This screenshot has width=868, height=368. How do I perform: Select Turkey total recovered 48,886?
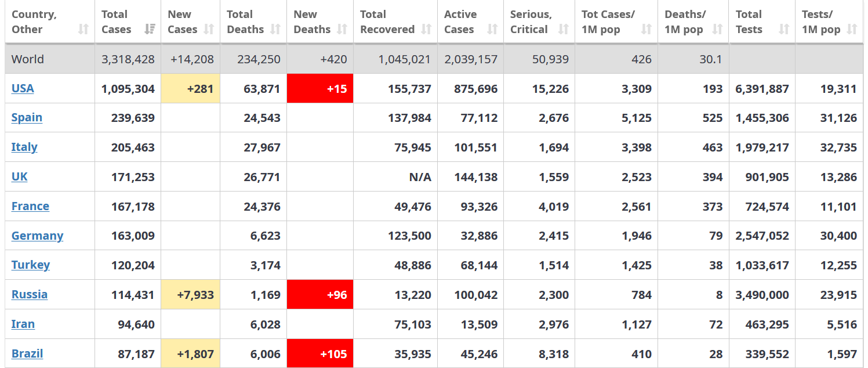412,265
